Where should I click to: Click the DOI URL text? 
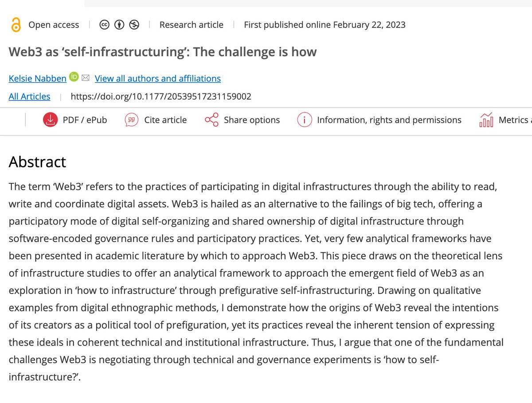[161, 96]
